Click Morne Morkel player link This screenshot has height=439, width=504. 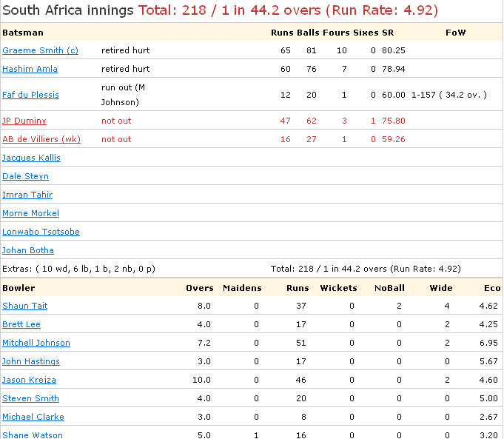click(x=30, y=213)
